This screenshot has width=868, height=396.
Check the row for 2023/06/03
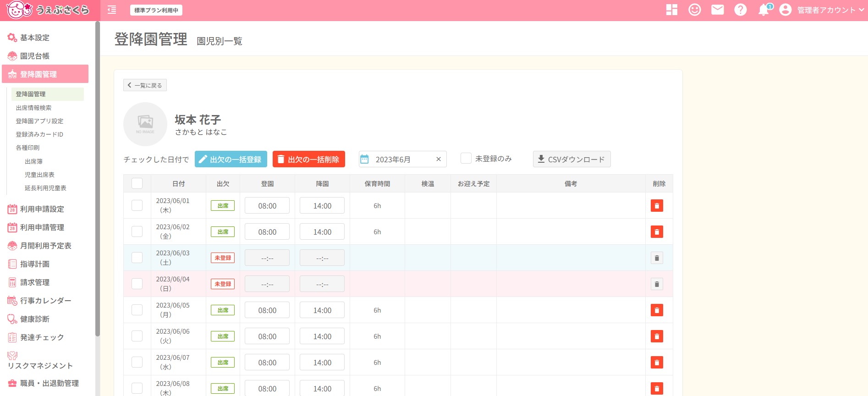coord(137,258)
